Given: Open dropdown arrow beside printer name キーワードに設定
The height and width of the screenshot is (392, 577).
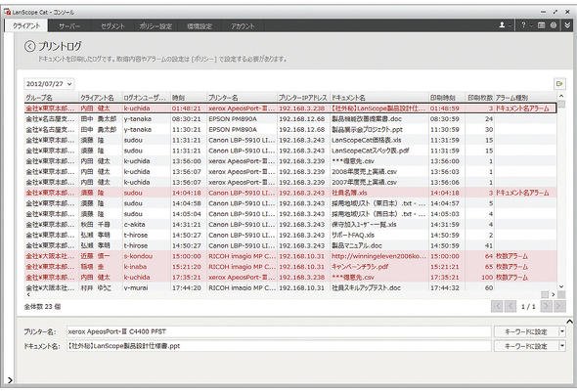Looking at the screenshot, I should pyautogui.click(x=562, y=331).
